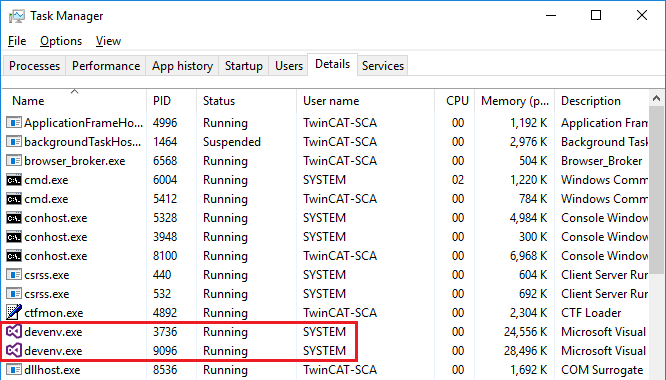
Task: Click the Browser_Broker description
Action: click(x=601, y=161)
